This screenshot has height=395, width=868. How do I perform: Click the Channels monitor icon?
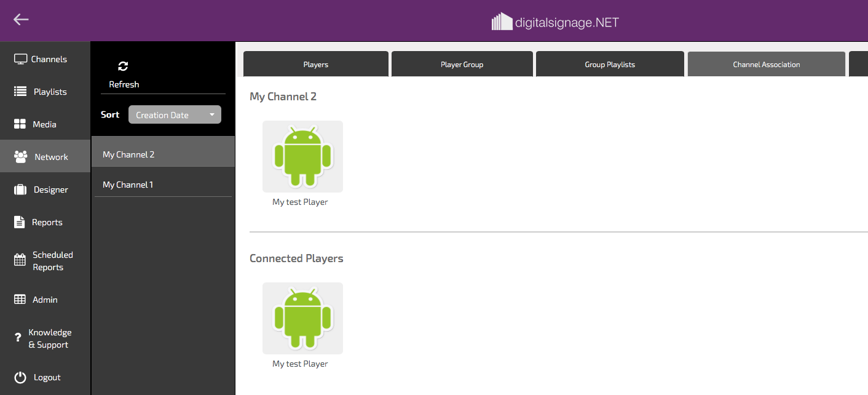pos(21,59)
